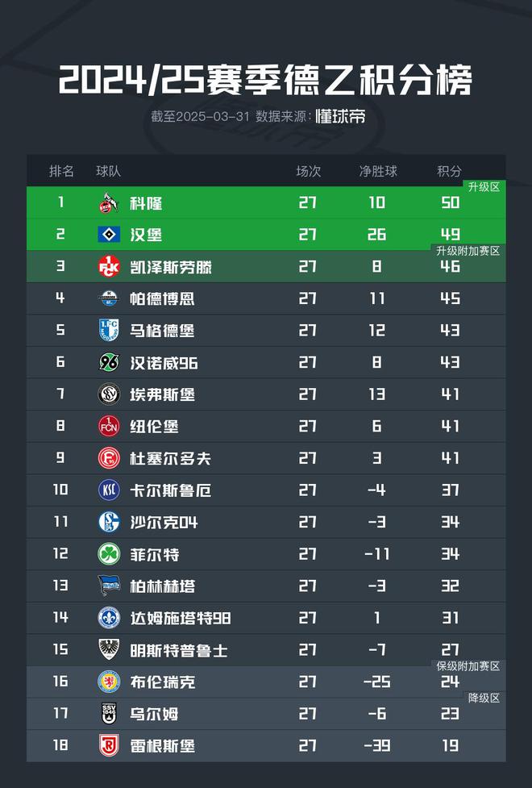This screenshot has height=788, width=532.
Task: Click the Darmstadt 98 lily crest
Action: pos(108,618)
